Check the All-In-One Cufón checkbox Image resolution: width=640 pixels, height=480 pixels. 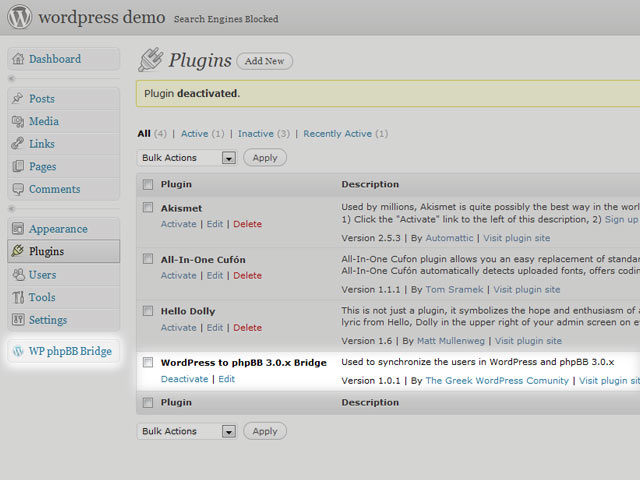pos(148,259)
